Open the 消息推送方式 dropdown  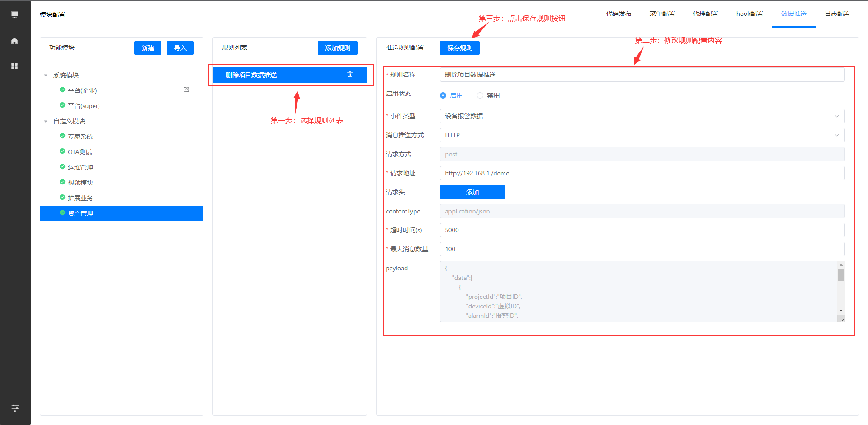point(642,135)
